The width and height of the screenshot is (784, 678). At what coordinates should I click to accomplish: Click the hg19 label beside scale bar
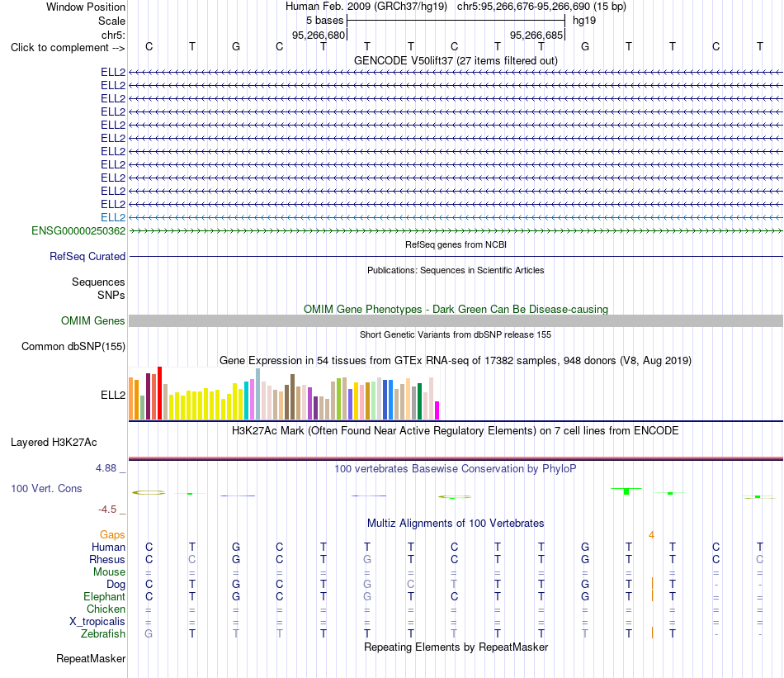584,21
